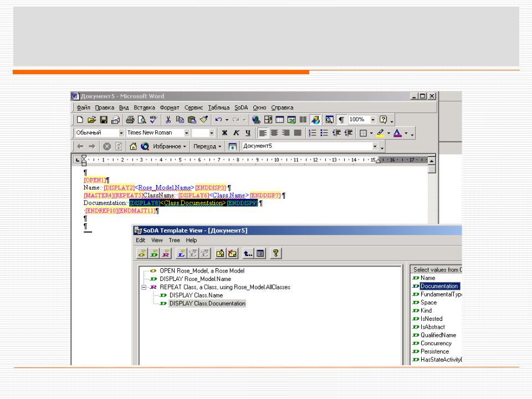Add LIMIT command blue L icon
532x399 pixels.
click(x=182, y=253)
